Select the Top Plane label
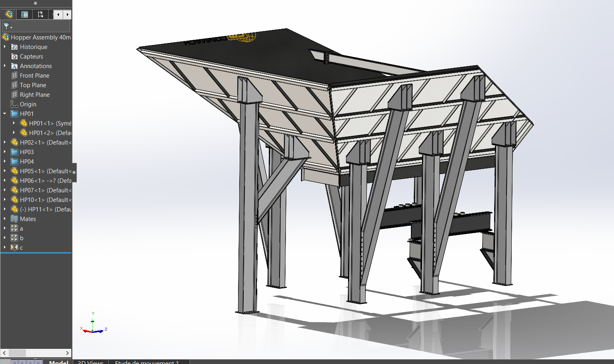Image resolution: width=614 pixels, height=364 pixels. (x=33, y=85)
